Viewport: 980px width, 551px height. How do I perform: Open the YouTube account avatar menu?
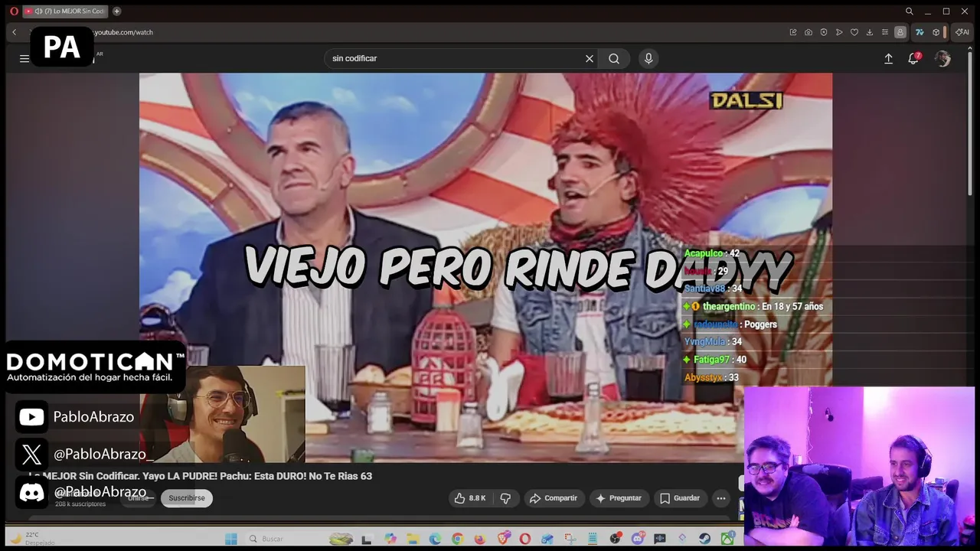point(942,58)
